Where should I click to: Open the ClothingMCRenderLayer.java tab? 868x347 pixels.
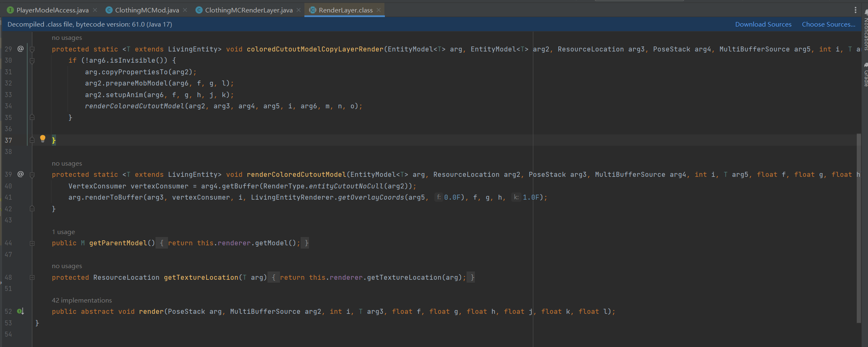[248, 10]
